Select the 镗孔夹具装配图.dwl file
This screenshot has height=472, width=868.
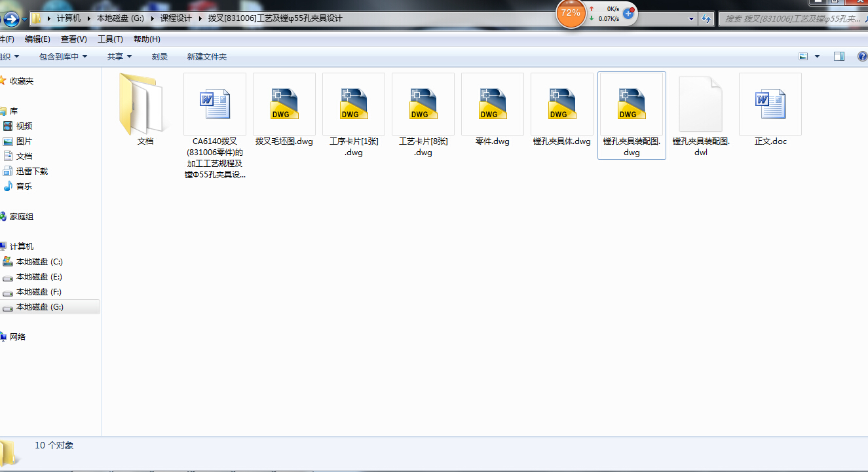click(701, 115)
